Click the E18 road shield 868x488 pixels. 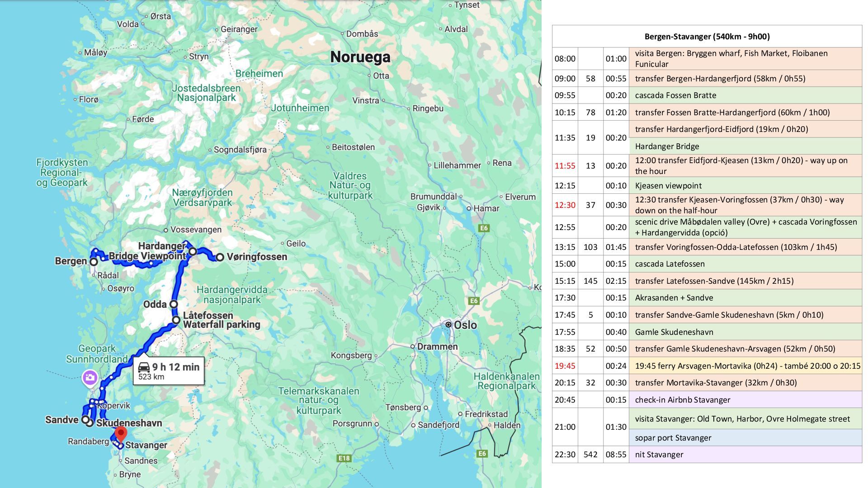(x=344, y=458)
